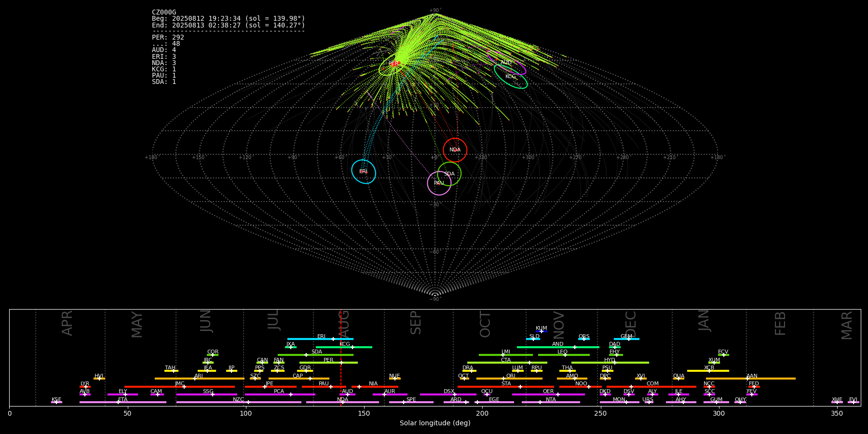Viewport: 868px width, 434px height.
Task: Click the -90° south pole label
Action: [x=434, y=299]
